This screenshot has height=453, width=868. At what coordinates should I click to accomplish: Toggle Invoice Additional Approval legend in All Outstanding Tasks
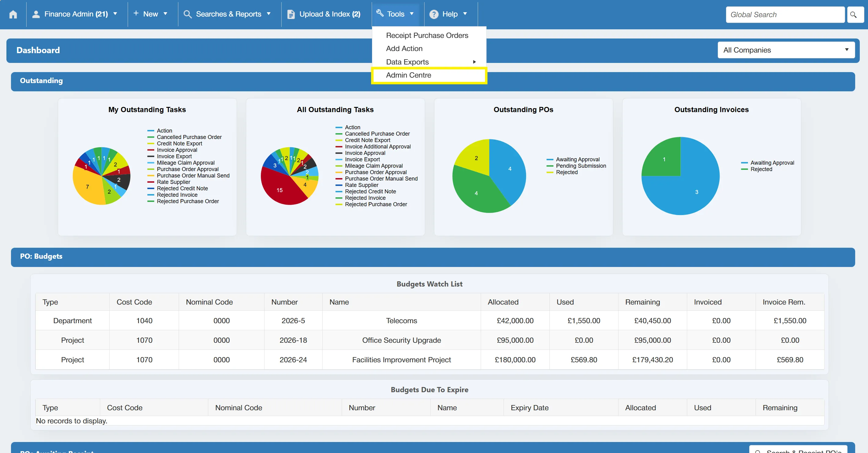[x=373, y=147]
